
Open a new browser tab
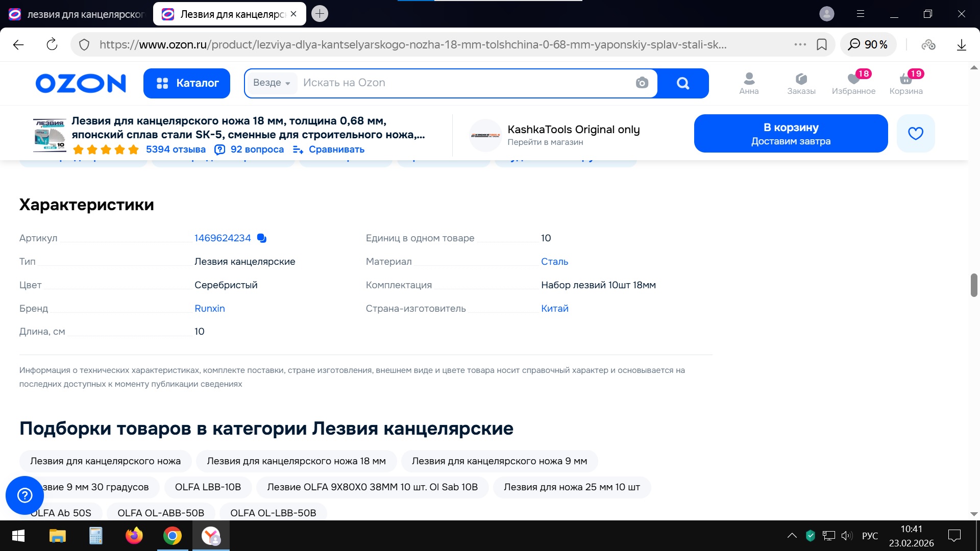coord(320,14)
